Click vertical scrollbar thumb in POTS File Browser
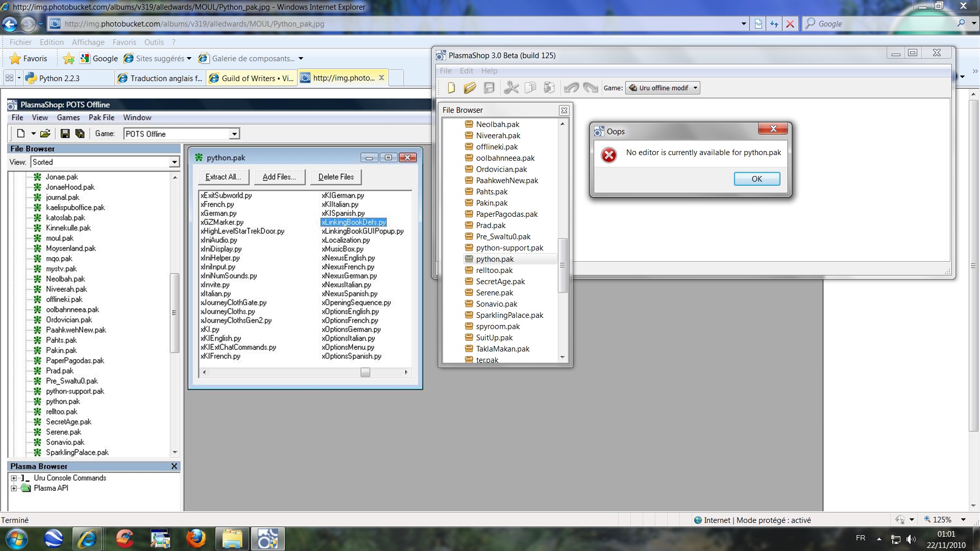The image size is (980, 551). (174, 313)
